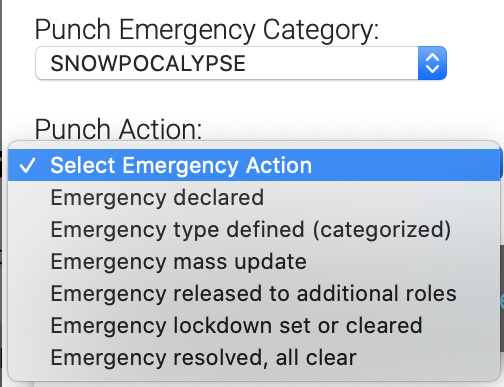Choose 'Emergency type defined (categorized)'
The width and height of the screenshot is (504, 387).
[254, 229]
